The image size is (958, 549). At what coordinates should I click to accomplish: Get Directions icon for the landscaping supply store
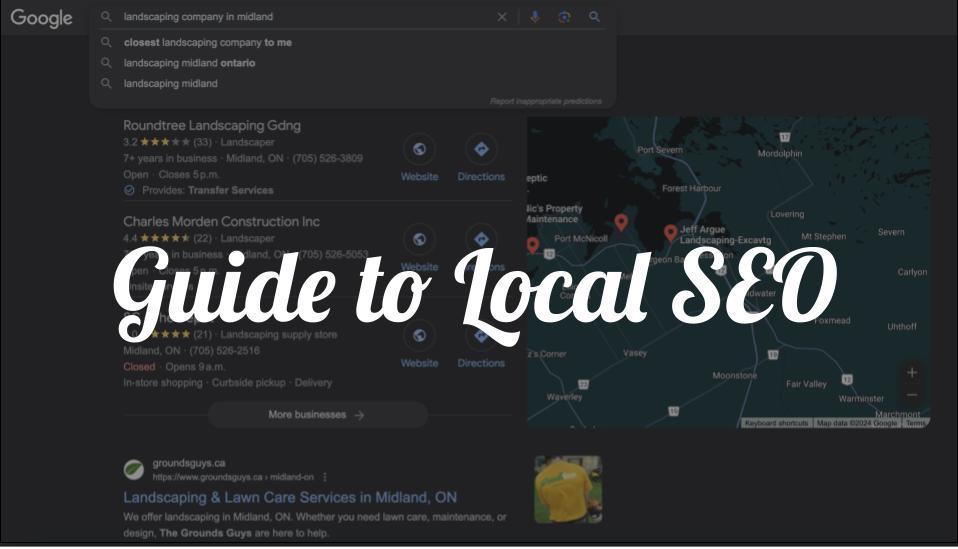click(481, 335)
